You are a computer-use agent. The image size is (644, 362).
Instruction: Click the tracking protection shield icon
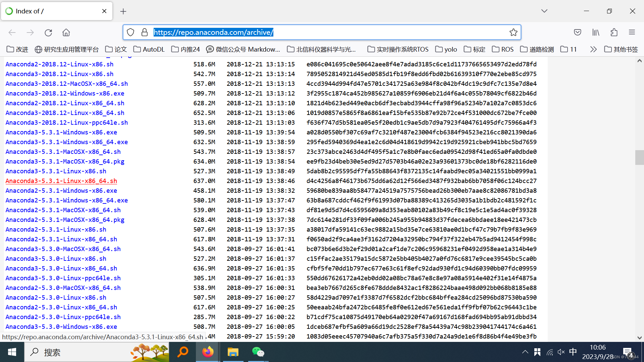pos(130,32)
